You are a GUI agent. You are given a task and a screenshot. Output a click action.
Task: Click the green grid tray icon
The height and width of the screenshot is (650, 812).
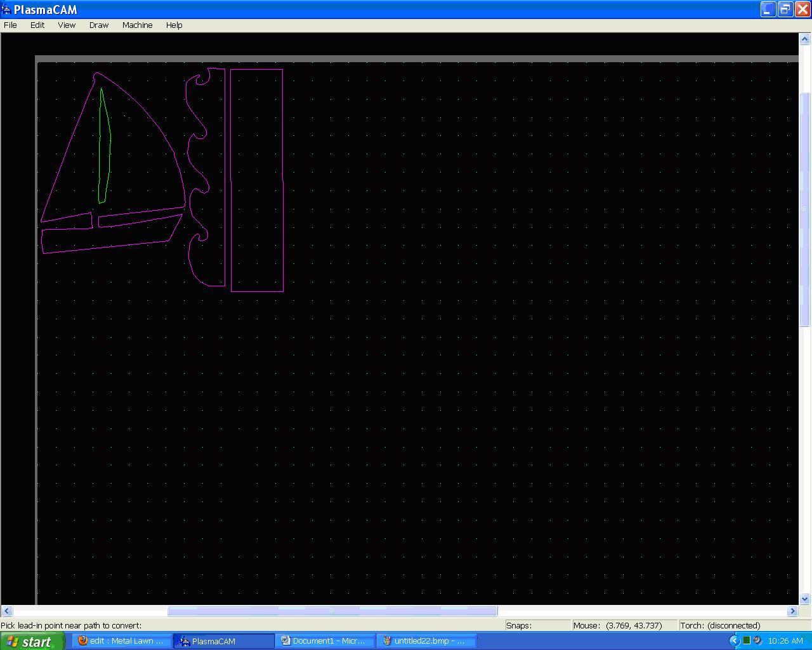click(747, 640)
